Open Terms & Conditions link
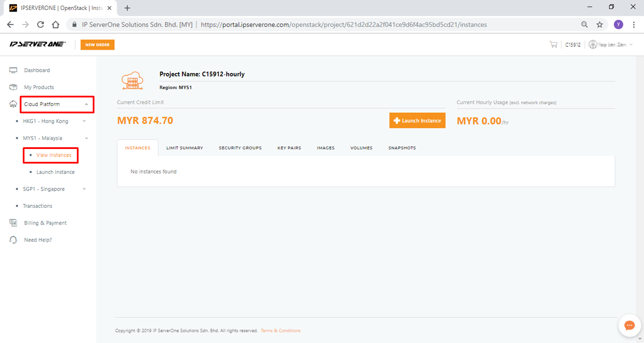The image size is (644, 343). pyautogui.click(x=280, y=331)
